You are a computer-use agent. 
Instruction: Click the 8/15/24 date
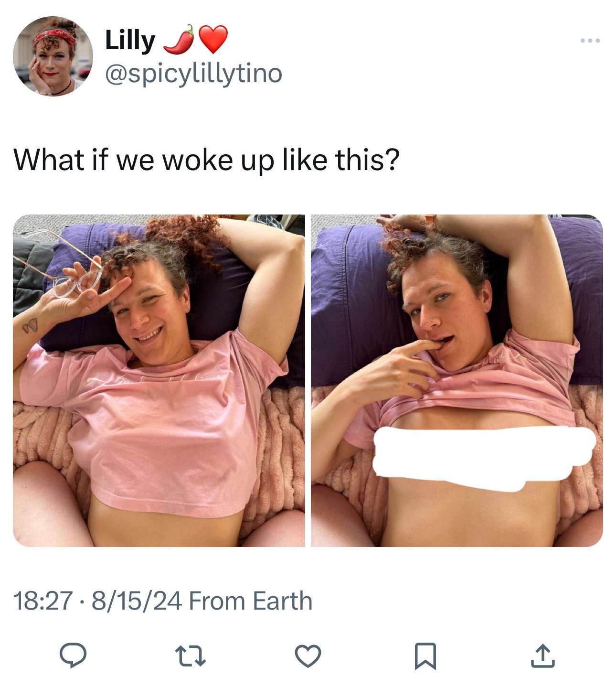137,601
